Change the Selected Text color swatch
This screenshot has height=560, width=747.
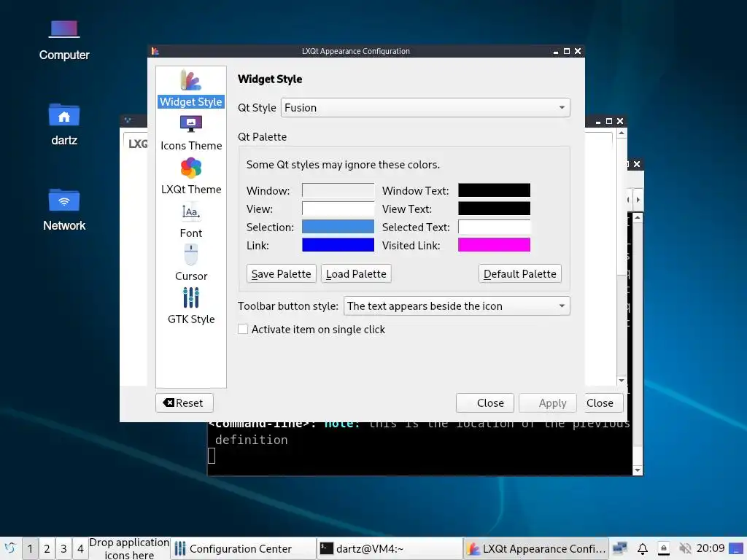[494, 227]
